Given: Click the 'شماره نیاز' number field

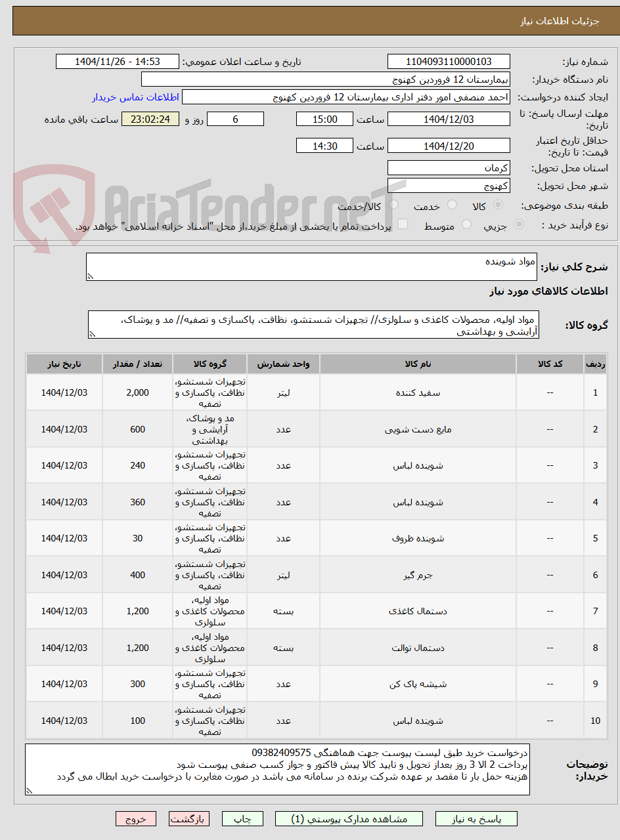Looking at the screenshot, I should click(449, 62).
